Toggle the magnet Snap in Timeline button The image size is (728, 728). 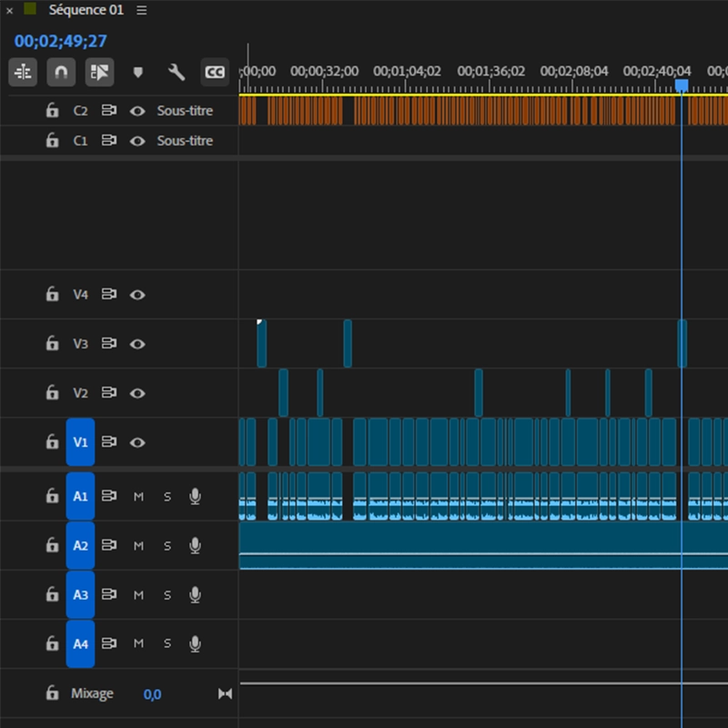(61, 71)
